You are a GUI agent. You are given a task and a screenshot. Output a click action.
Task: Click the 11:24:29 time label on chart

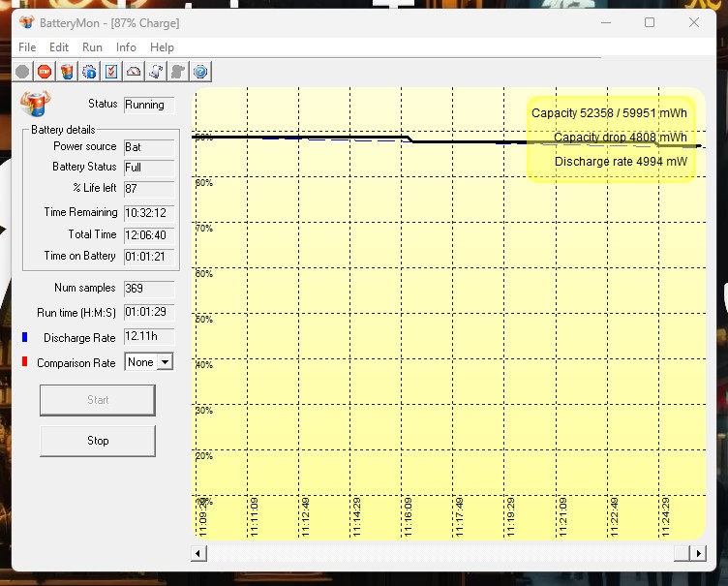665,517
